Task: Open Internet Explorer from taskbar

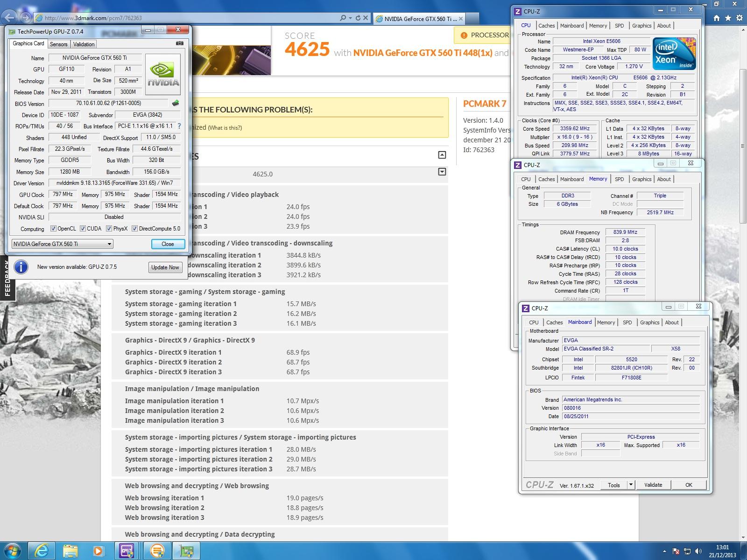Action: click(42, 551)
